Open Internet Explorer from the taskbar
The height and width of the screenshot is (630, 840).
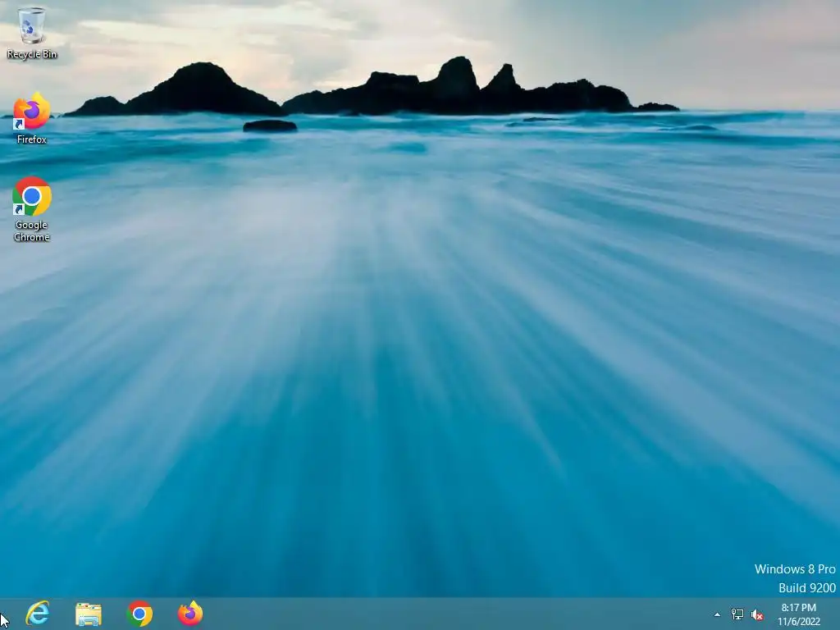coord(38,614)
